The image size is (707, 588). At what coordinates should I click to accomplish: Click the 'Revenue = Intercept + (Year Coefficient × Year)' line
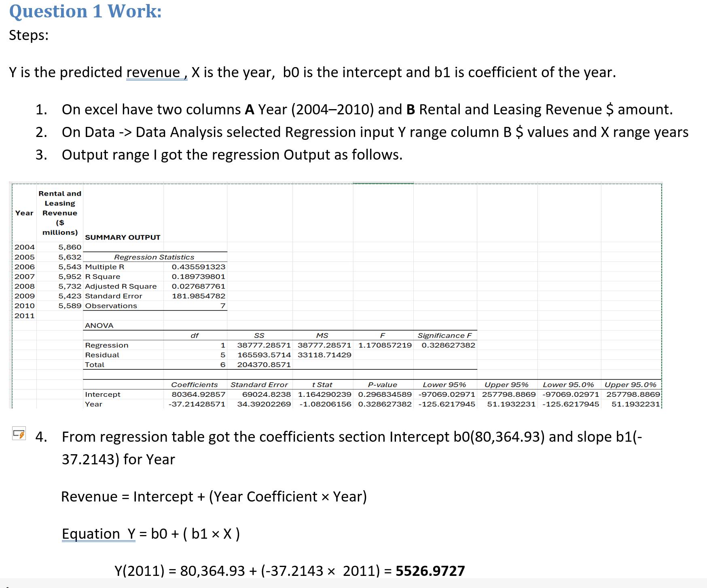pos(214,497)
